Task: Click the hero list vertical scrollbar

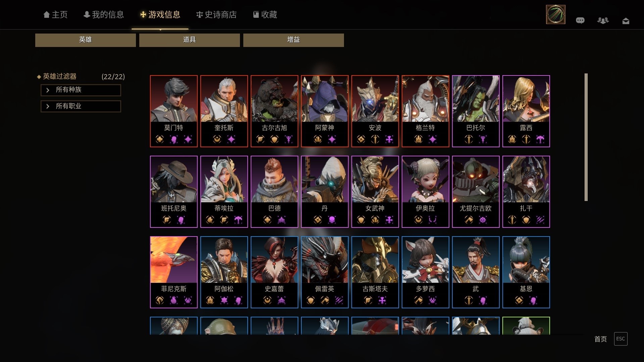Action: (586, 137)
